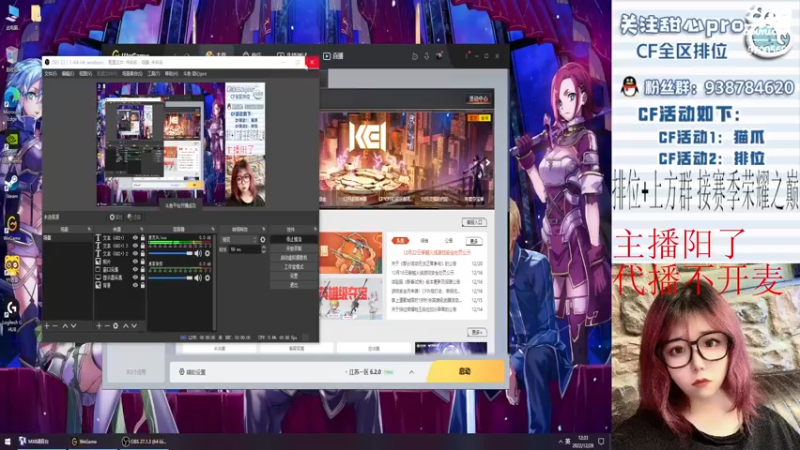Move scene down in the Scenes dock
800x450 pixels.
click(x=73, y=326)
